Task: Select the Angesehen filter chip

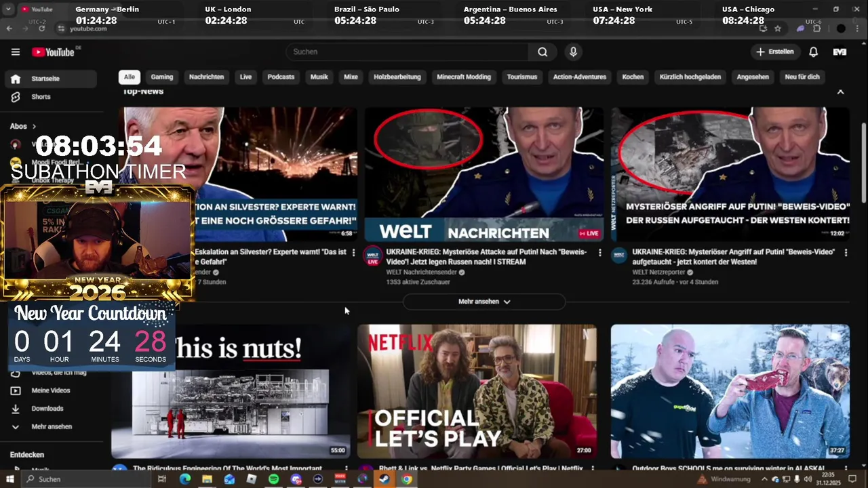Action: coord(753,77)
